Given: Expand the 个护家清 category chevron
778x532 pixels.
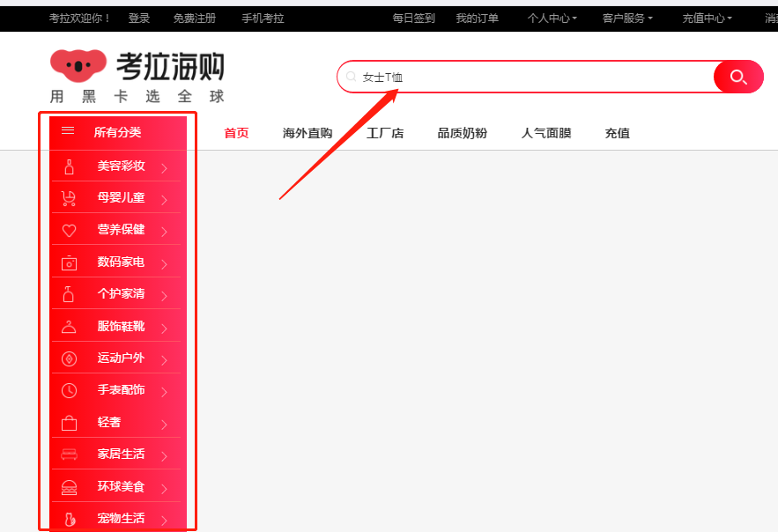Looking at the screenshot, I should pos(164,296).
